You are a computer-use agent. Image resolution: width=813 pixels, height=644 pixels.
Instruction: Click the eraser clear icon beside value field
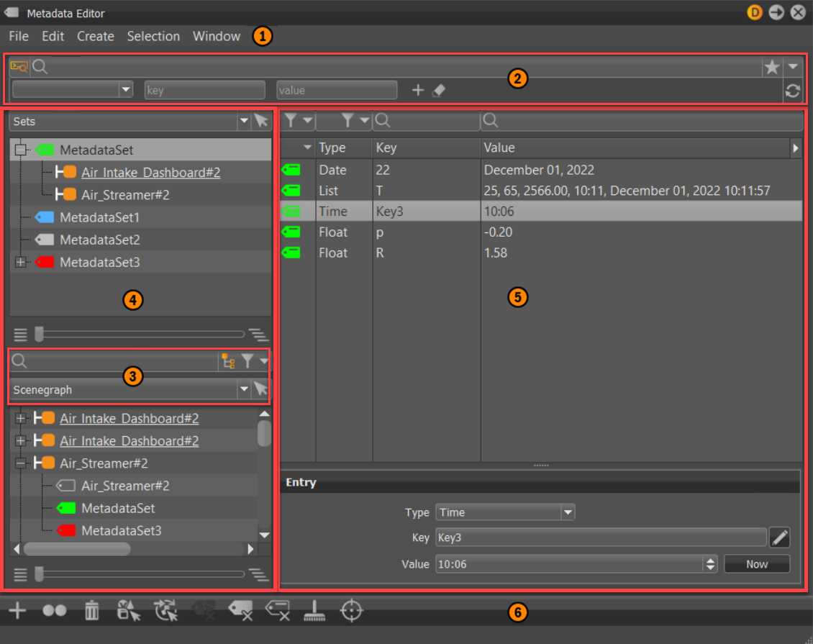coord(439,90)
